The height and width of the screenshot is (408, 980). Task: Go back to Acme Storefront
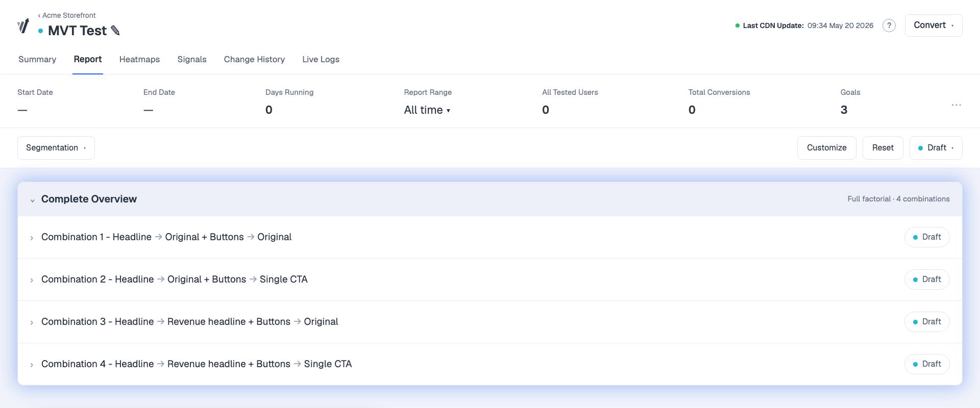click(67, 15)
